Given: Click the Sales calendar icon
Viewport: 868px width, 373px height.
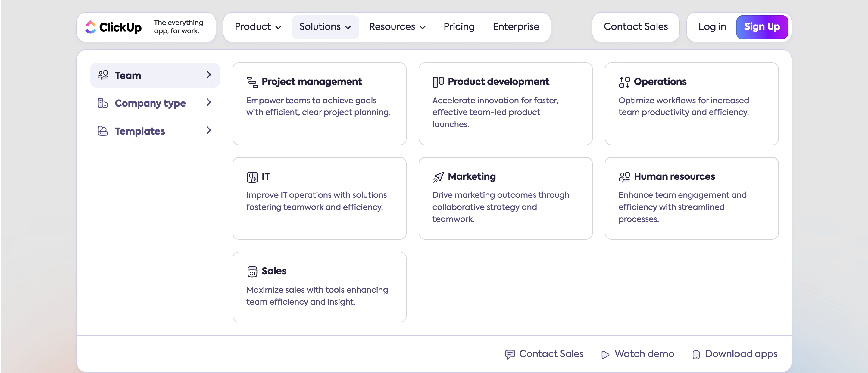Looking at the screenshot, I should (x=252, y=272).
